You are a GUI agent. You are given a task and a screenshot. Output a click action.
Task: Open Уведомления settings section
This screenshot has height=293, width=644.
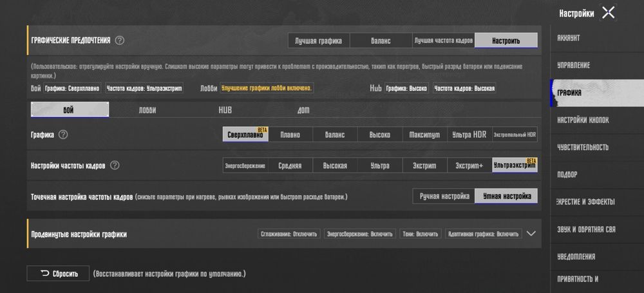point(597,256)
